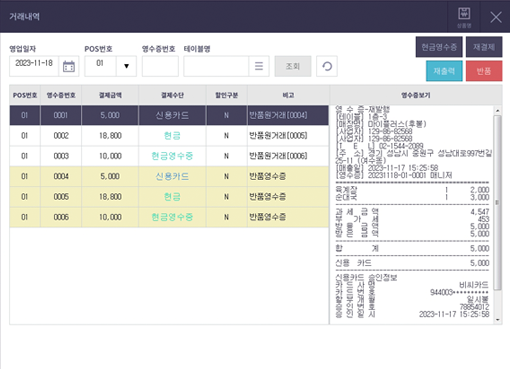Focus the 테이블명 input field
This screenshot has width=510, height=370.
[216, 66]
